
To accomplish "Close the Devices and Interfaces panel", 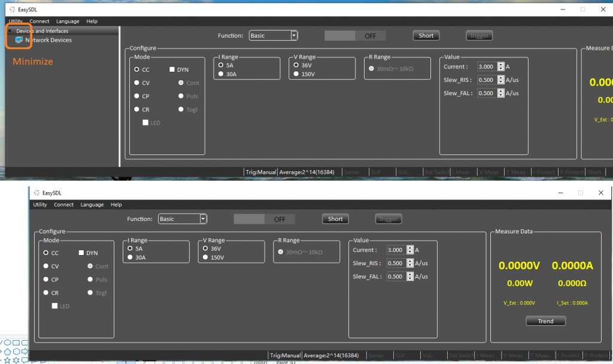I will tap(10, 31).
